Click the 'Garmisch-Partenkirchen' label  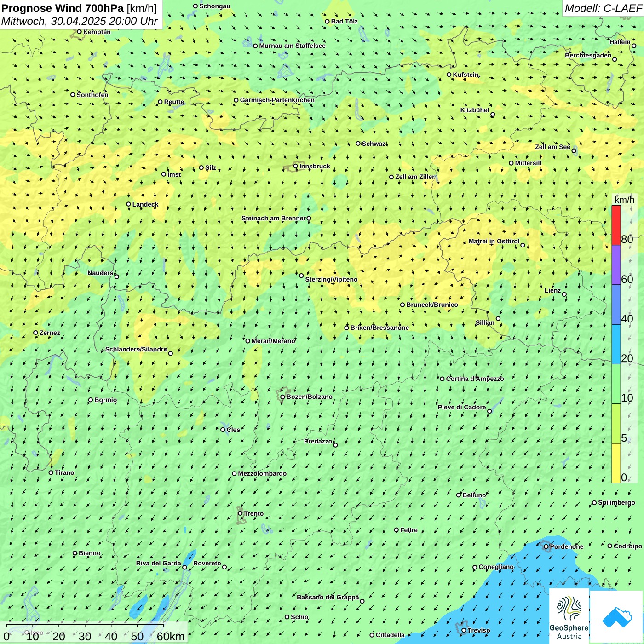pyautogui.click(x=277, y=100)
